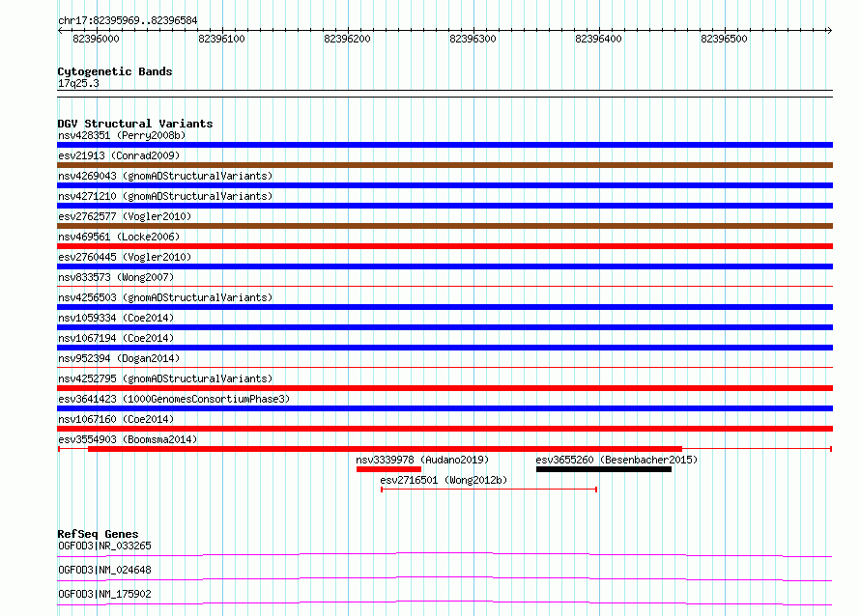
Task: Open nsv952394 (Dogan2014) label
Action: (119, 358)
